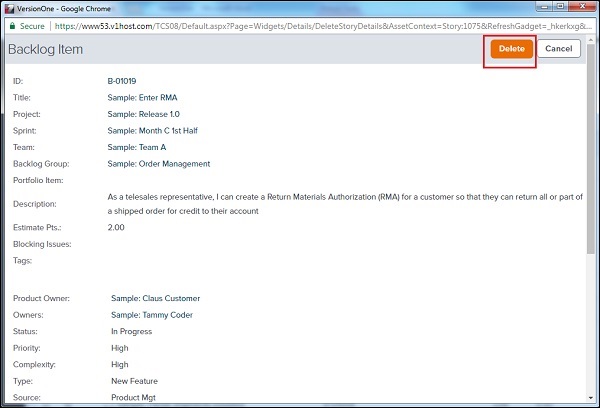Screen dimensions: 600x408
Task: Close the VersionOne Chrome window
Action: tap(583, 7)
